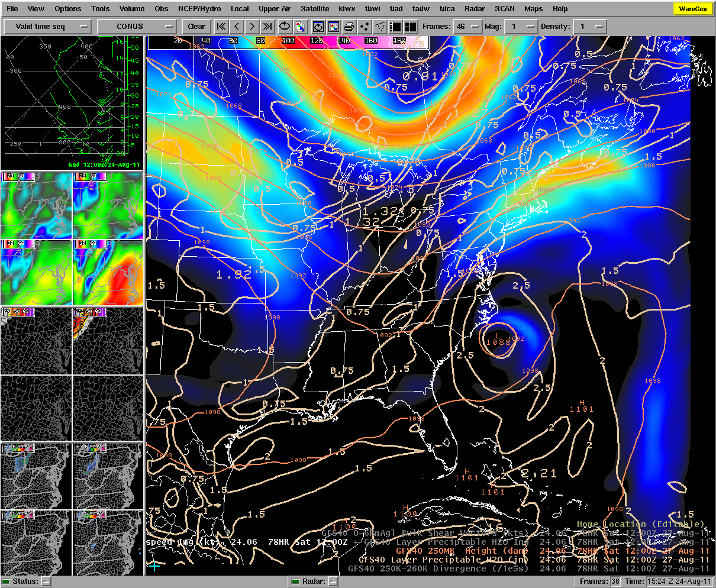
Task: Open the tdca radar menu
Action: (447, 9)
